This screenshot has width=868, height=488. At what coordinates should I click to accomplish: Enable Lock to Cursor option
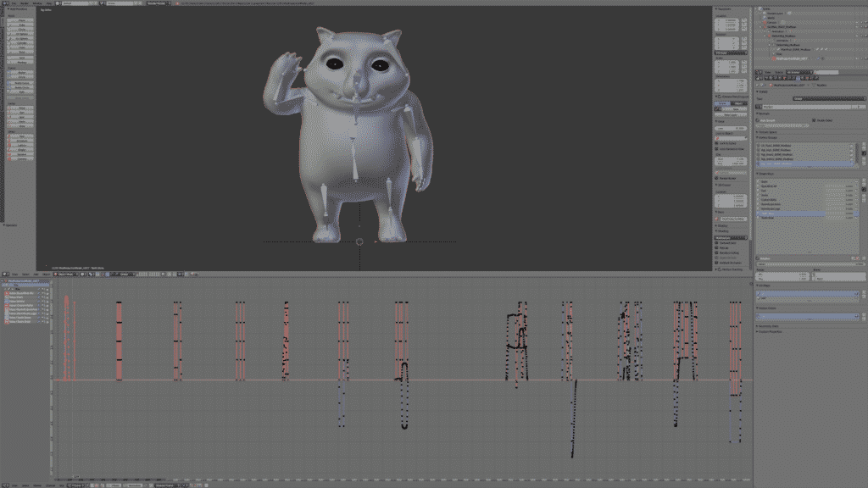tap(716, 143)
